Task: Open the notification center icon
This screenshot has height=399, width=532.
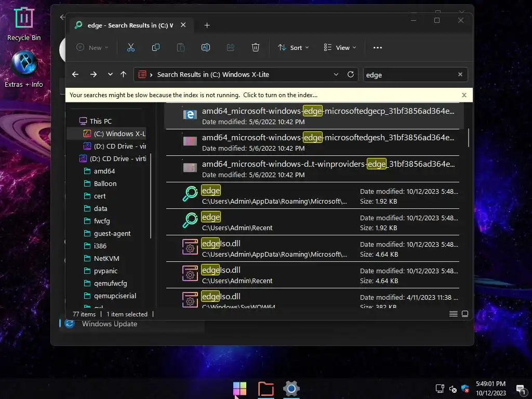Action: pyautogui.click(x=521, y=390)
